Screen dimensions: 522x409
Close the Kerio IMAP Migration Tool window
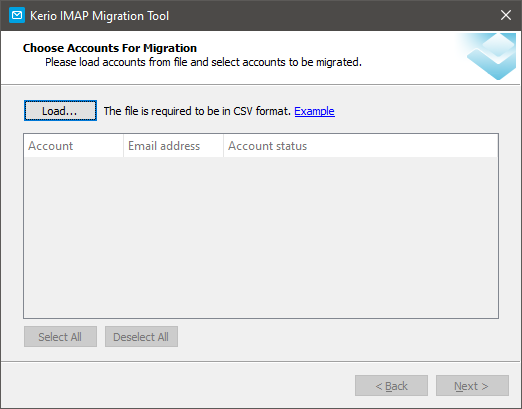coord(506,15)
